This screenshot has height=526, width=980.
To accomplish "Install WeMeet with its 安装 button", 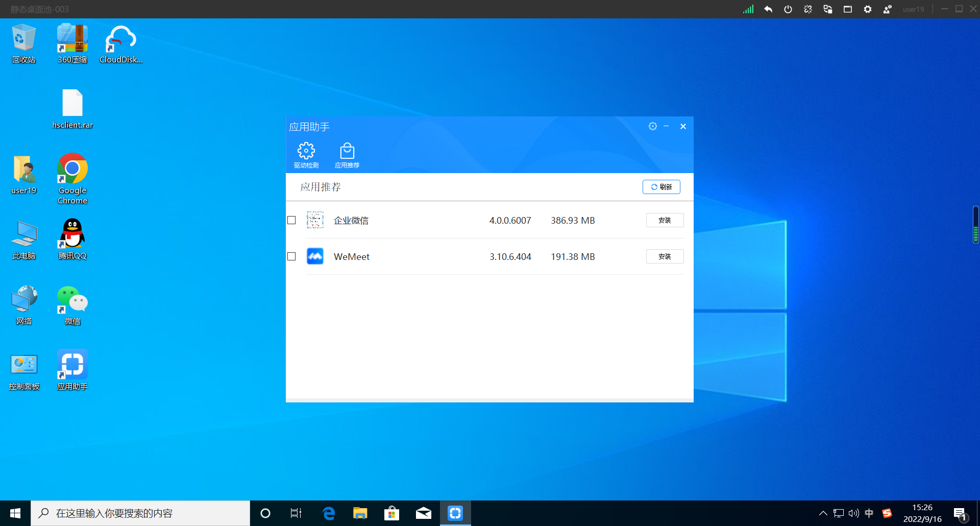I will (x=665, y=256).
